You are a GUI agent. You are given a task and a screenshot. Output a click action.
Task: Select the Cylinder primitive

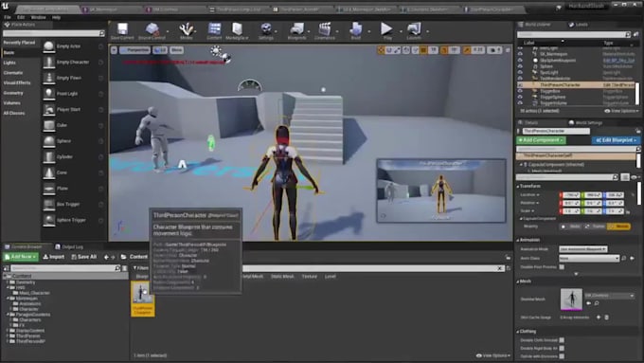click(x=74, y=156)
